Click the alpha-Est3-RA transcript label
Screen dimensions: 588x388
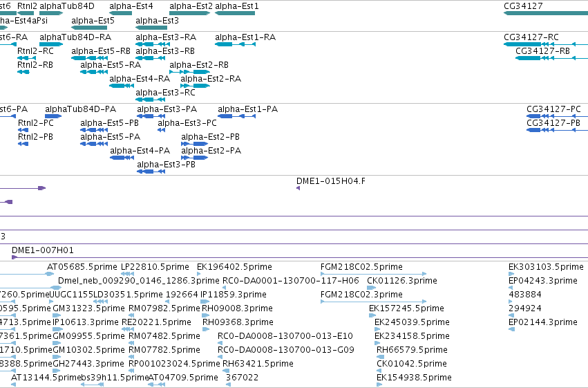166,37
